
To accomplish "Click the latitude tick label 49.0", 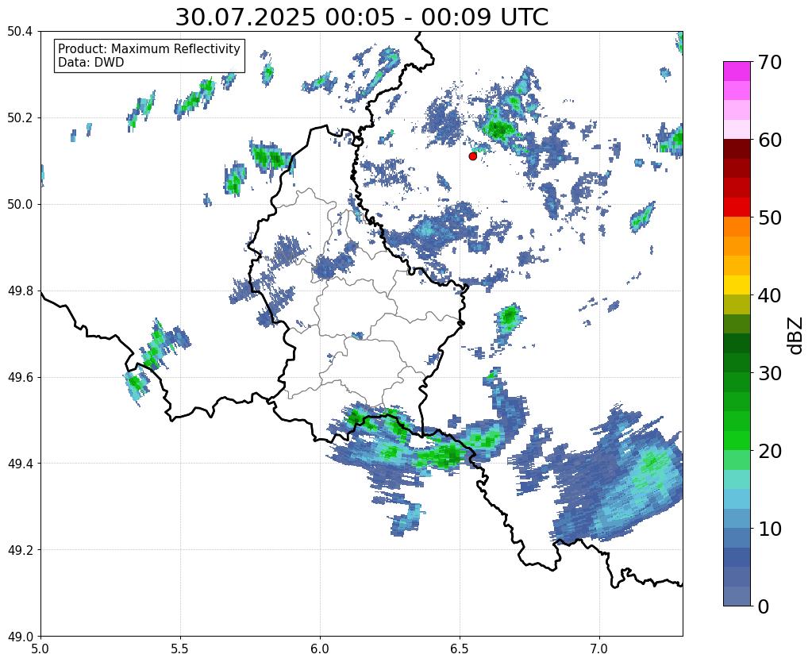I will pyautogui.click(x=20, y=636).
